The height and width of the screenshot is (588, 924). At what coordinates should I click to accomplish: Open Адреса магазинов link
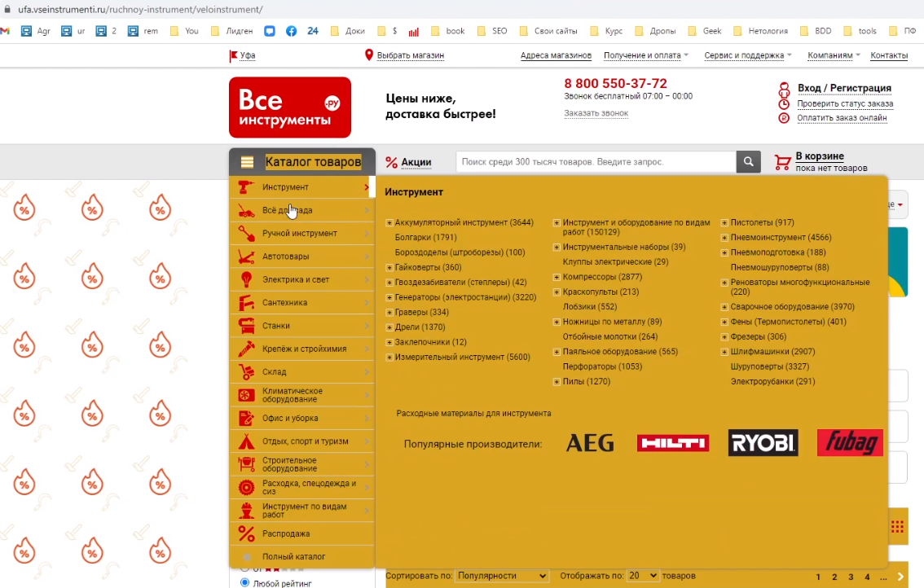click(x=556, y=55)
